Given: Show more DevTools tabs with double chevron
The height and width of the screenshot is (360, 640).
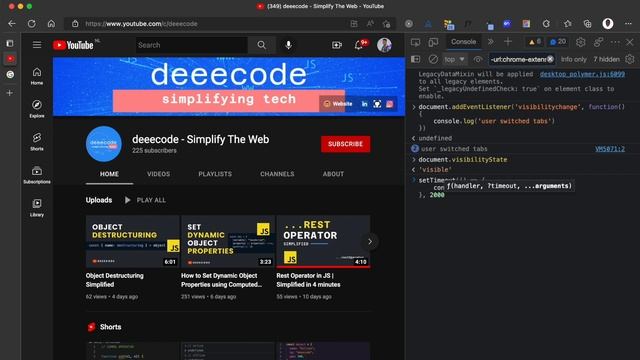Looking at the screenshot, I should coord(491,42).
